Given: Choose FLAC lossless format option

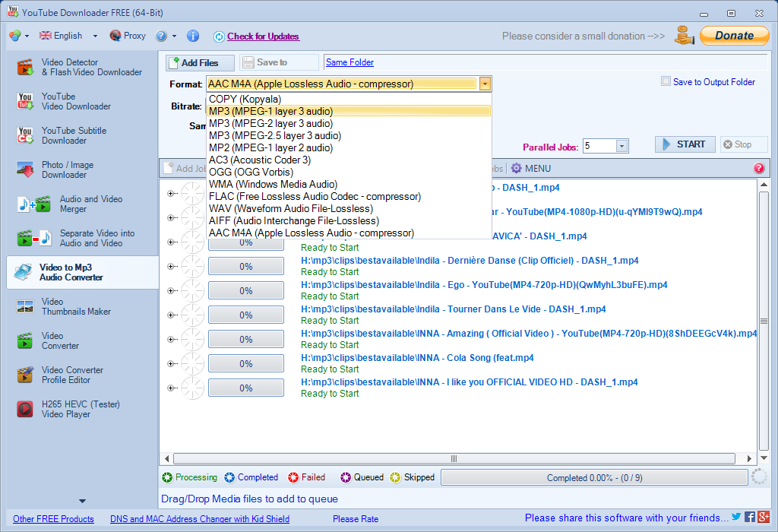Looking at the screenshot, I should 349,197.
